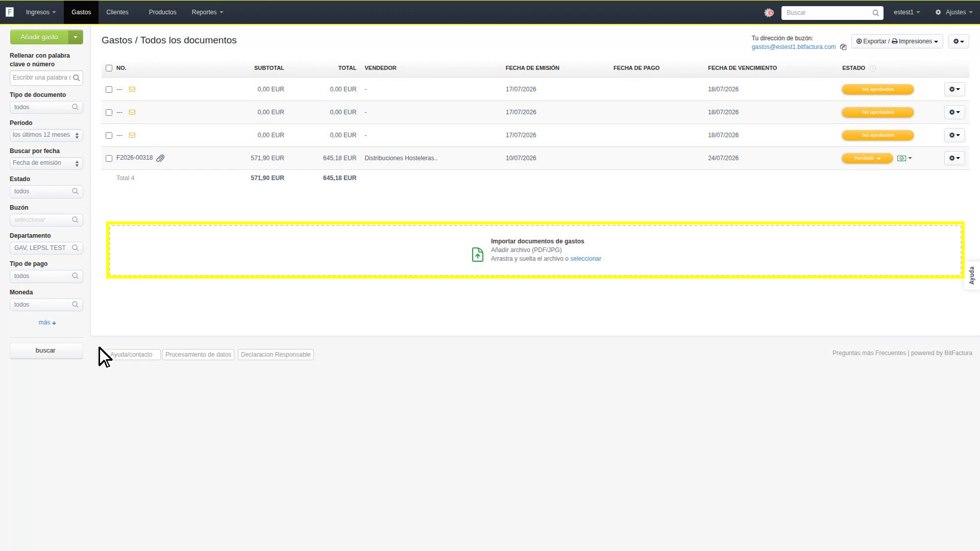The height and width of the screenshot is (551, 980).
Task: Click second No aprobados status badge
Action: (x=877, y=112)
